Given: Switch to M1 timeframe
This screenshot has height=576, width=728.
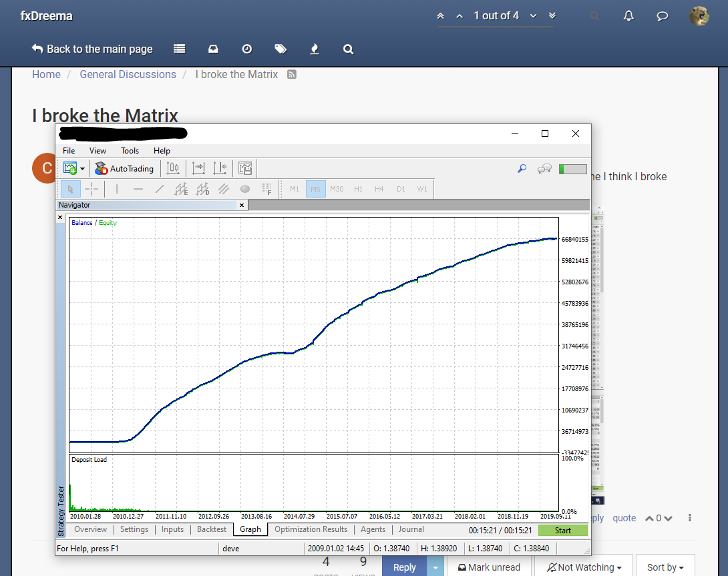Looking at the screenshot, I should coord(295,189).
